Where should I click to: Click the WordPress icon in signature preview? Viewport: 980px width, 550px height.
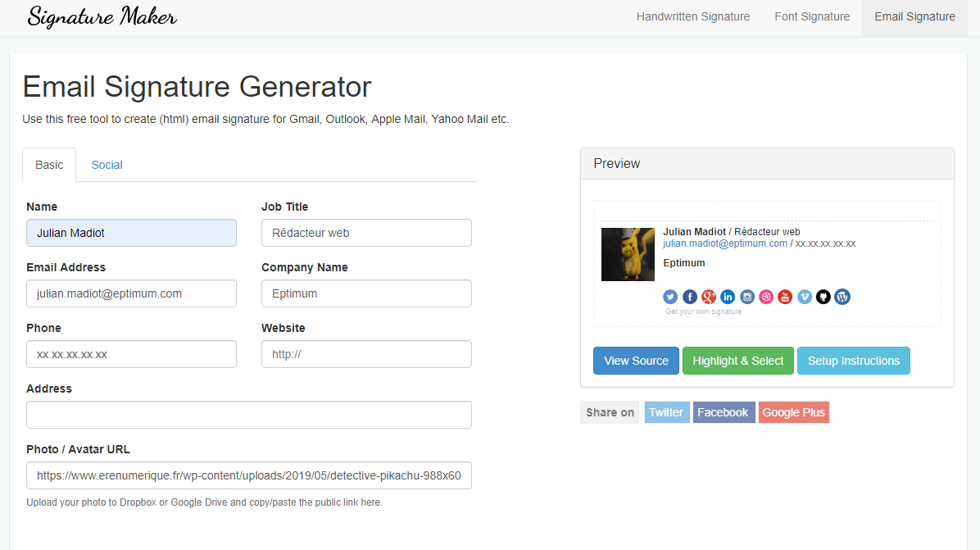point(842,297)
